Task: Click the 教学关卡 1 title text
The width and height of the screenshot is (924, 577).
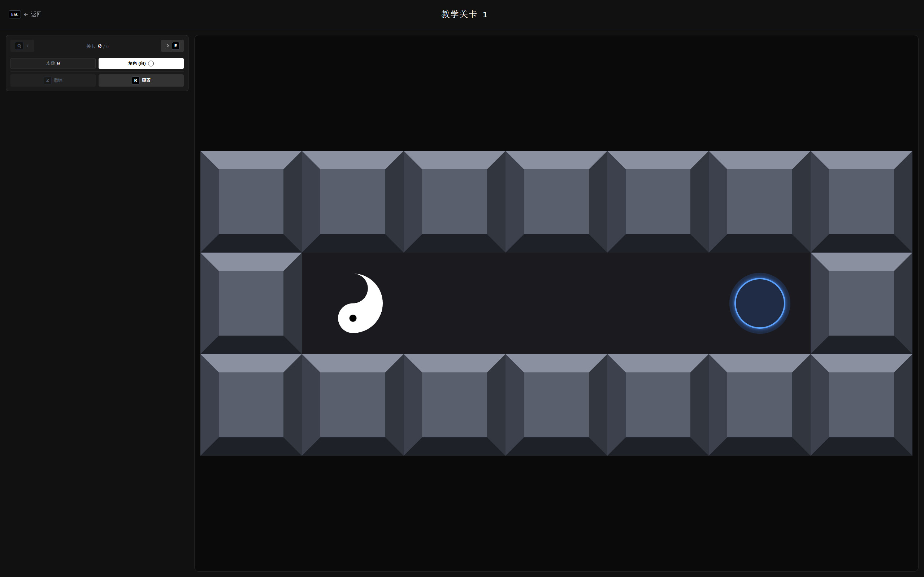Action: point(465,14)
